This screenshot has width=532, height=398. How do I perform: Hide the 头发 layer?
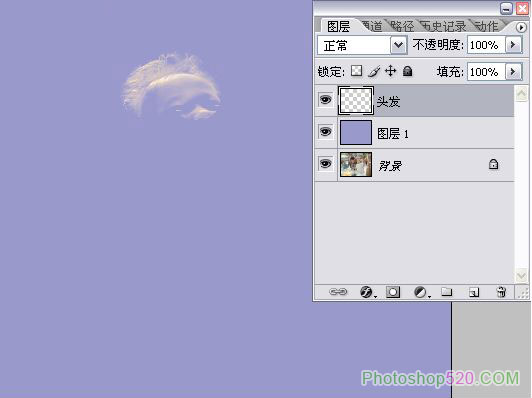(x=326, y=100)
